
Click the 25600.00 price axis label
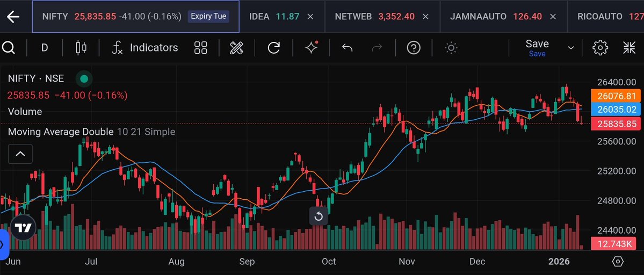[617, 141]
